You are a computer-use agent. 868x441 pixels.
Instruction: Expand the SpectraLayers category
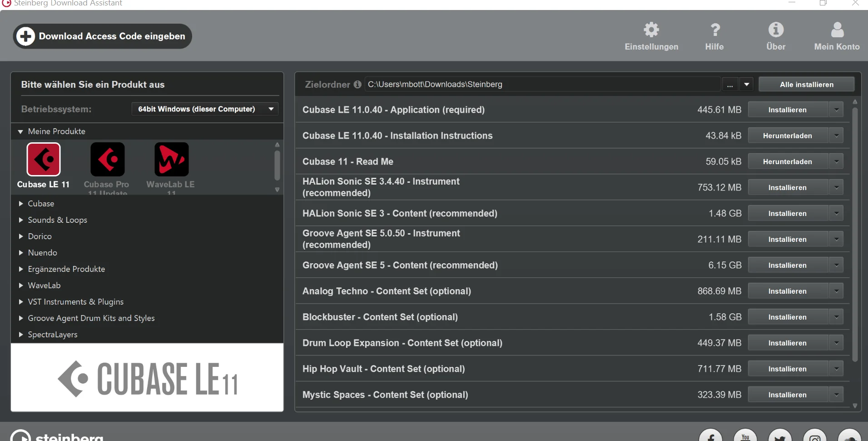click(x=20, y=335)
